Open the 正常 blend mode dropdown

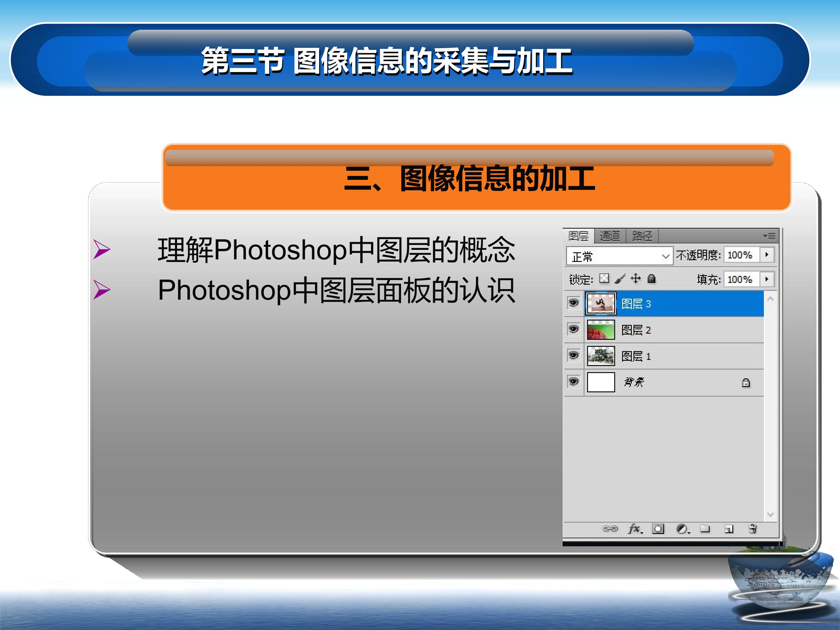coord(619,256)
